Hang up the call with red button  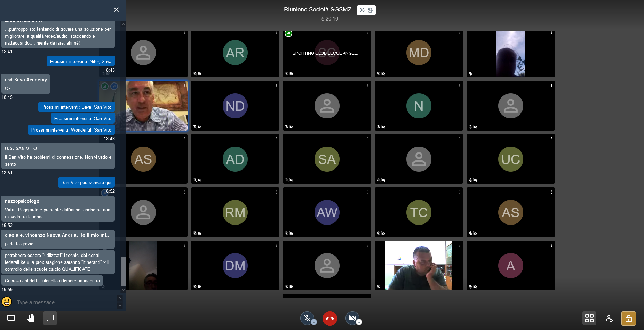tap(329, 318)
